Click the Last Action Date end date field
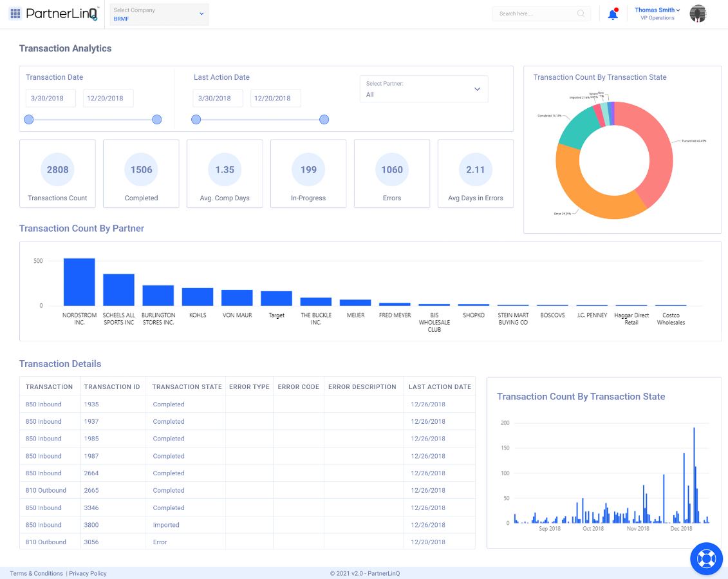Viewport: 728px width, 579px height. click(x=275, y=99)
